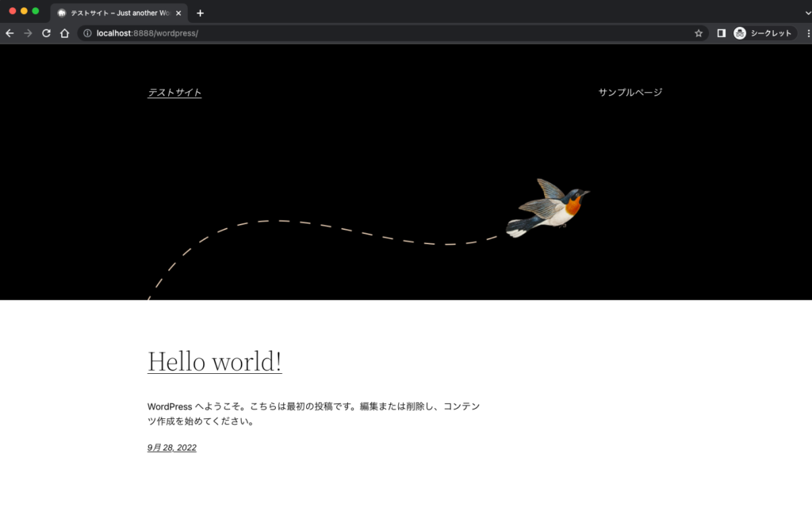This screenshot has width=812, height=511.
Task: Navigate to サンプルページ in the menu
Action: [x=630, y=93]
